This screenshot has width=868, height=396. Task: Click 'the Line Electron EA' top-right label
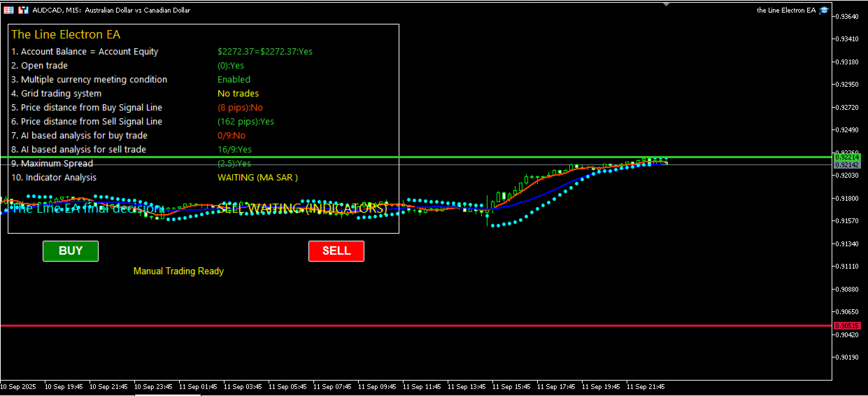tap(786, 10)
